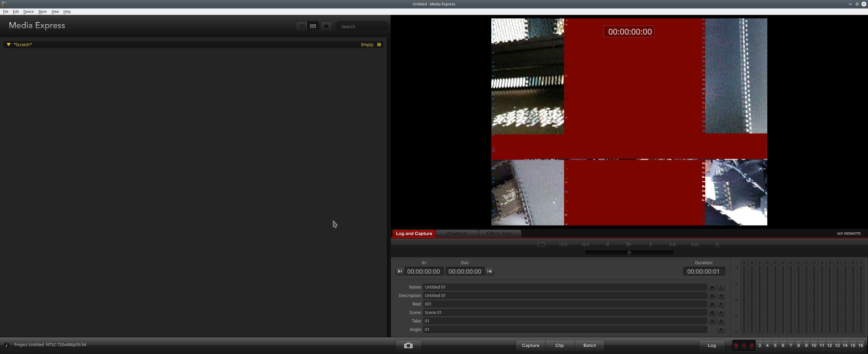Click the Search field
This screenshot has width=868, height=354.
(x=362, y=26)
